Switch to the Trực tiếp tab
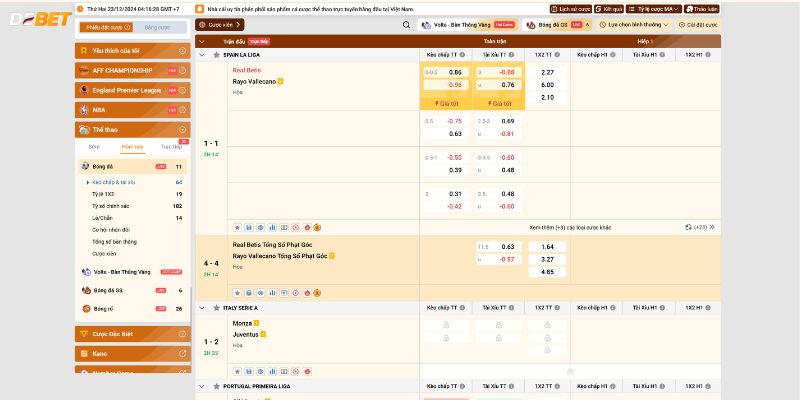 (171, 147)
